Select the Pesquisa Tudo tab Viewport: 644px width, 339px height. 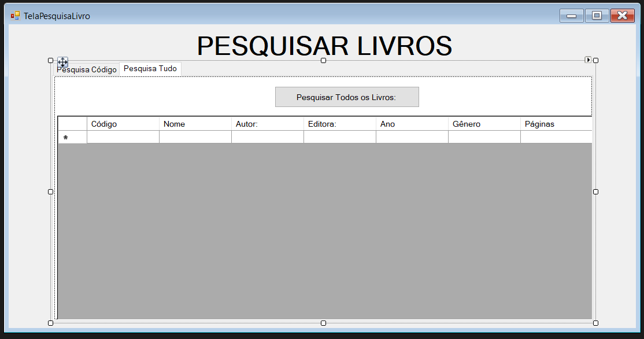click(150, 68)
